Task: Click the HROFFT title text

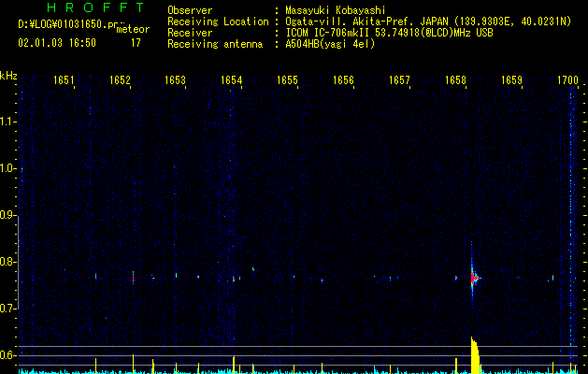Action: [x=95, y=7]
